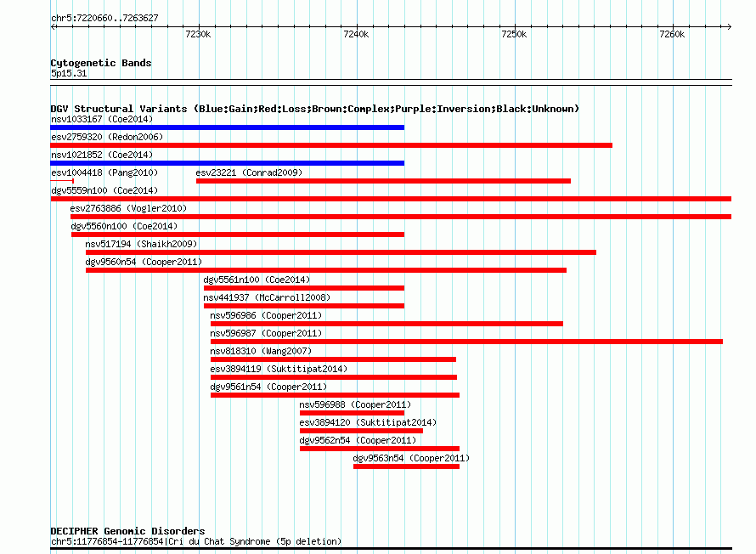756x554 pixels.
Task: Click the DECIPHER Genomic Disorders track title
Action: click(127, 531)
